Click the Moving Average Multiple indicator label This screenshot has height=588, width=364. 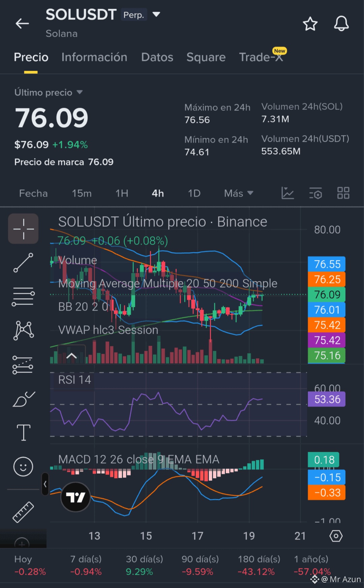[x=168, y=283]
